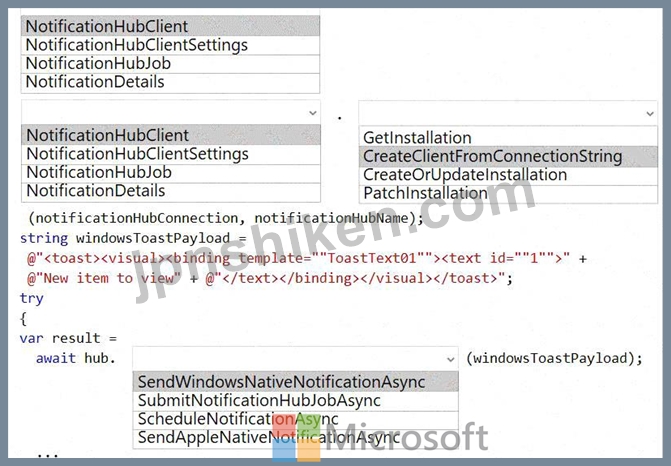671x466 pixels.
Task: Select SubmitNotificationHubJobAsync option
Action: pyautogui.click(x=295, y=401)
